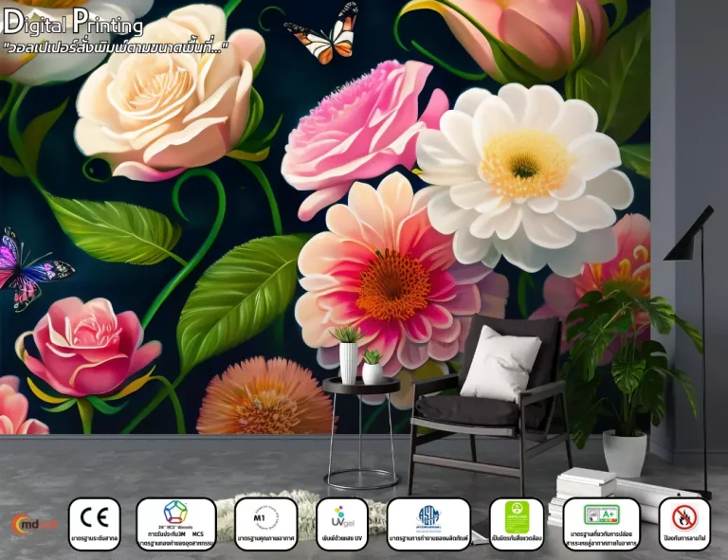This screenshot has width=728, height=560.
Task: Click the small plant in white vase on table
Action: pyautogui.click(x=349, y=354)
